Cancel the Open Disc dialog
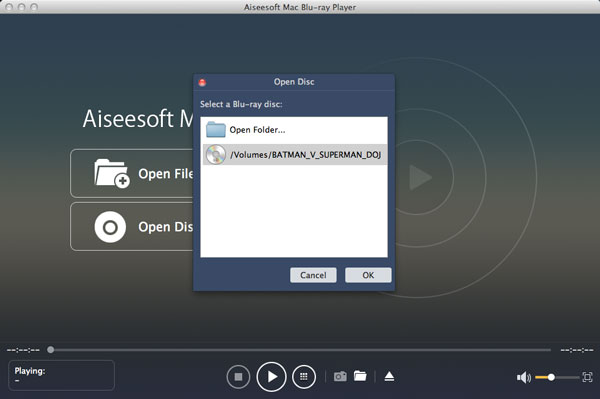The width and height of the screenshot is (600, 399). (313, 275)
